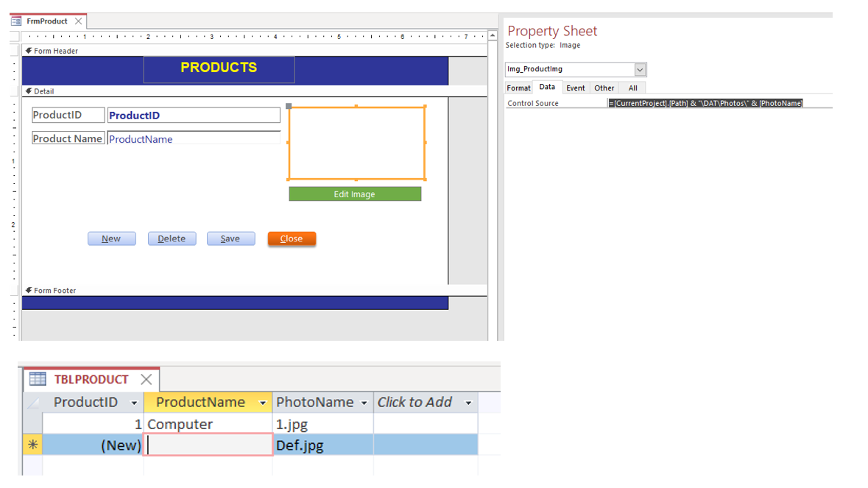Click the Detail section bar
868x488 pixels.
[x=255, y=91]
